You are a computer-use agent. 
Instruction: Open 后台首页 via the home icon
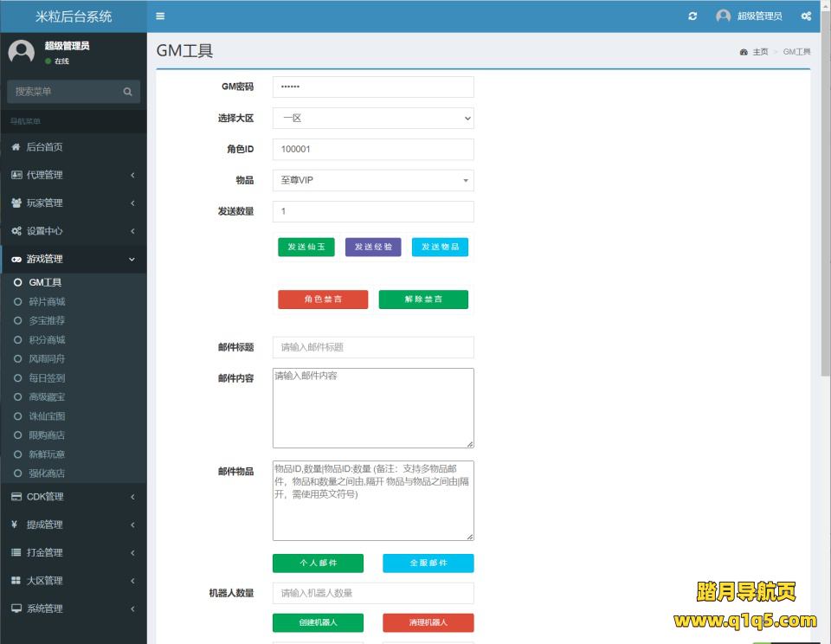[x=16, y=147]
